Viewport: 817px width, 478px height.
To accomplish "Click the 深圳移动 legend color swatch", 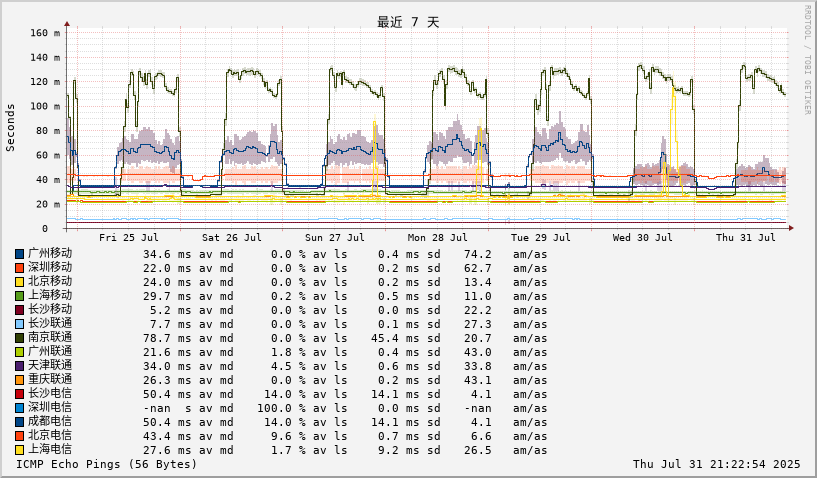I will click(19, 268).
